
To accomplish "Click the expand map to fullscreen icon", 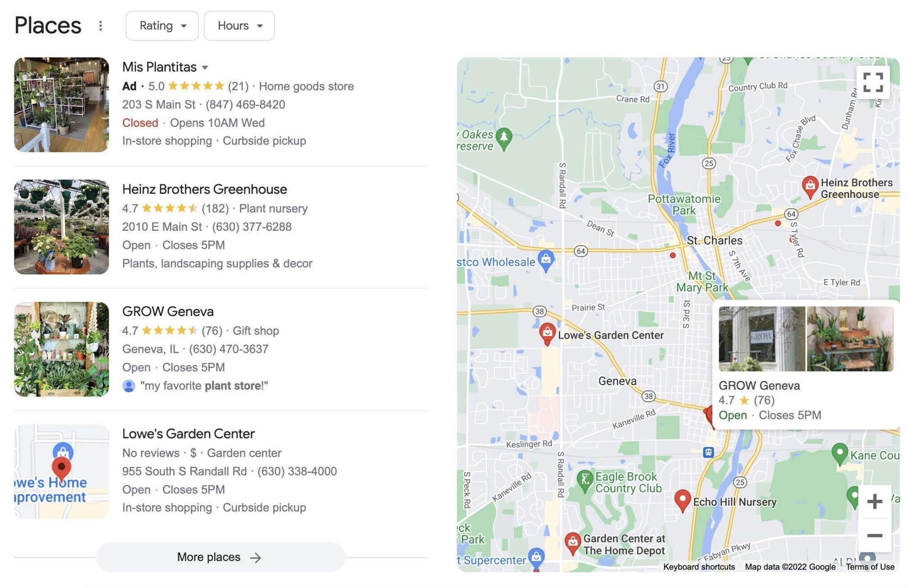I will coord(873,81).
